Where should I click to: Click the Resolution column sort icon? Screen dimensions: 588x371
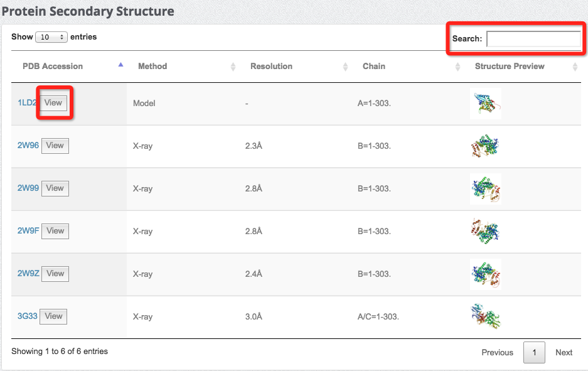[x=345, y=67]
